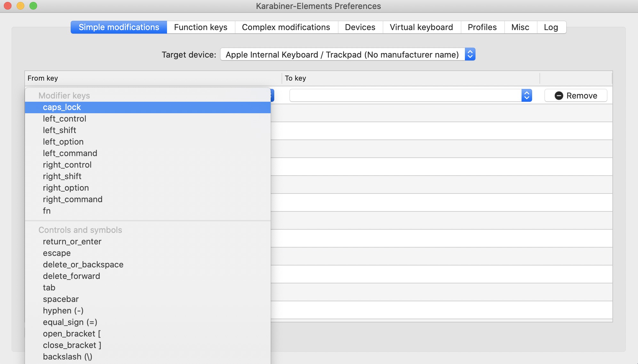638x364 pixels.
Task: Choose escape under Controls and symbols
Action: [x=57, y=253]
